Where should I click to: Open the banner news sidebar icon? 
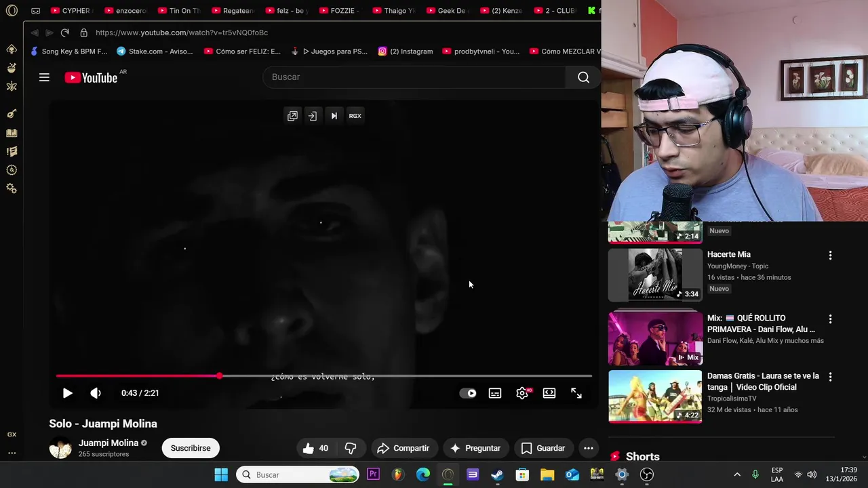point(12,151)
